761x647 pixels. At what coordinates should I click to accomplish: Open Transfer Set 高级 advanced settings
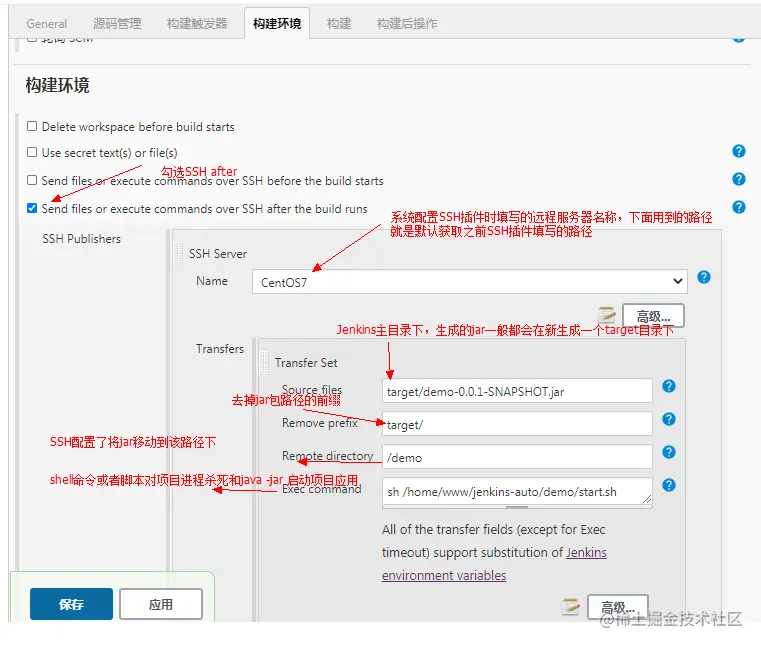coord(617,607)
